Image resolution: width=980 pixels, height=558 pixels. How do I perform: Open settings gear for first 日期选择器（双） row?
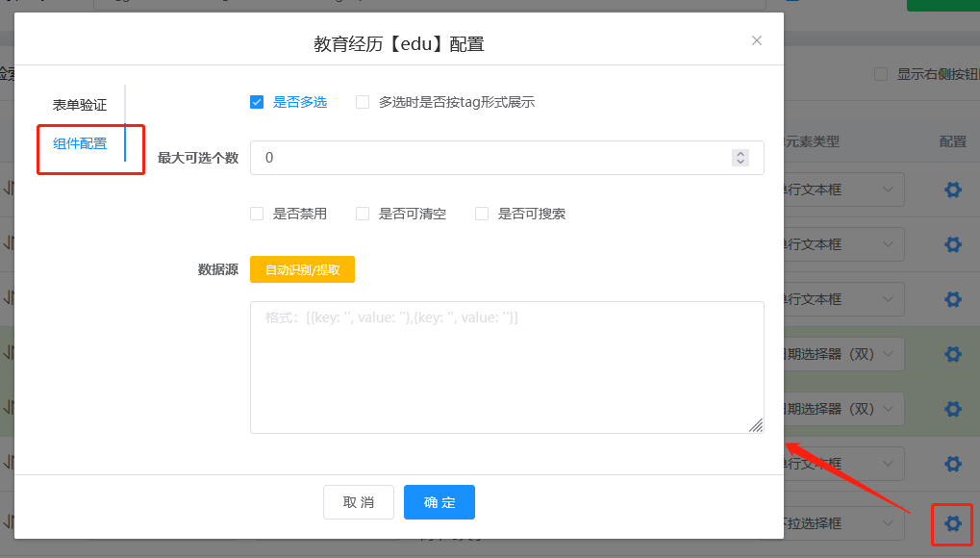[951, 353]
